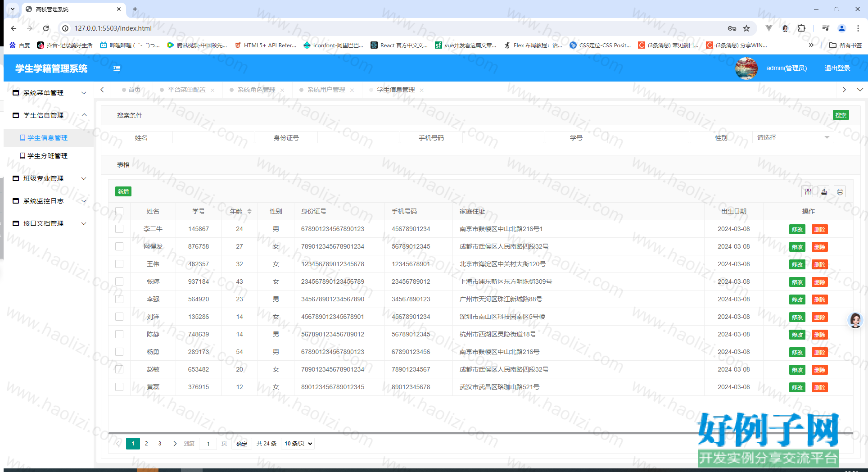Open Chrome three-dot menu

858,28
